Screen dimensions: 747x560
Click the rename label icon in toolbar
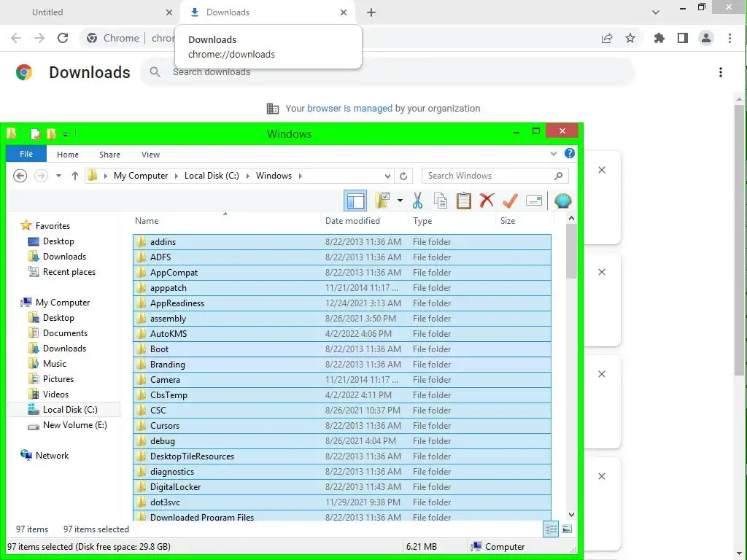click(x=534, y=201)
